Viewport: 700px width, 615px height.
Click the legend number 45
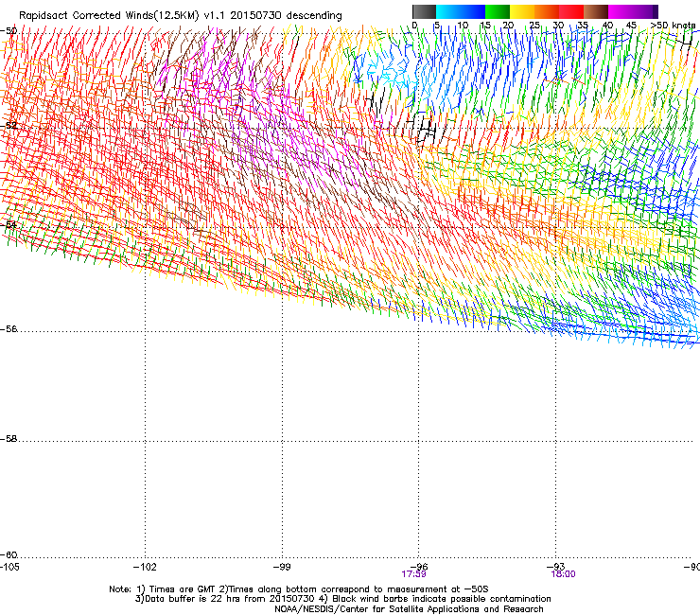[631, 26]
